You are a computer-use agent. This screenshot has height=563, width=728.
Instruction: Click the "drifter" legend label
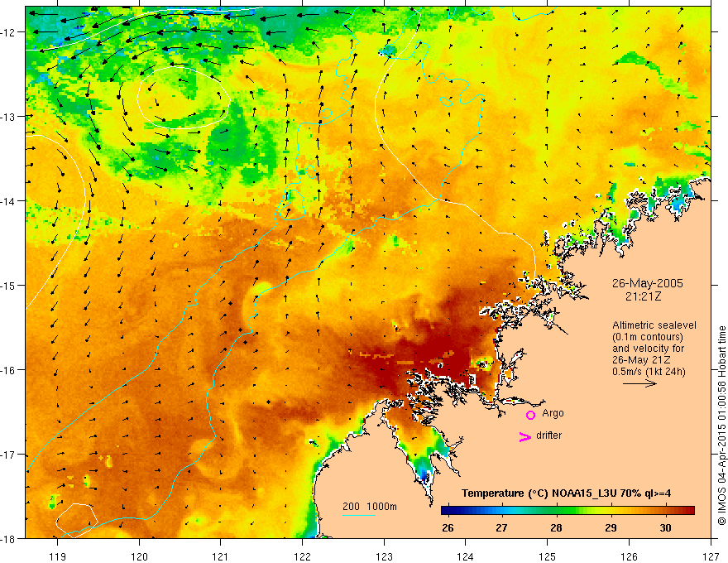coord(548,435)
